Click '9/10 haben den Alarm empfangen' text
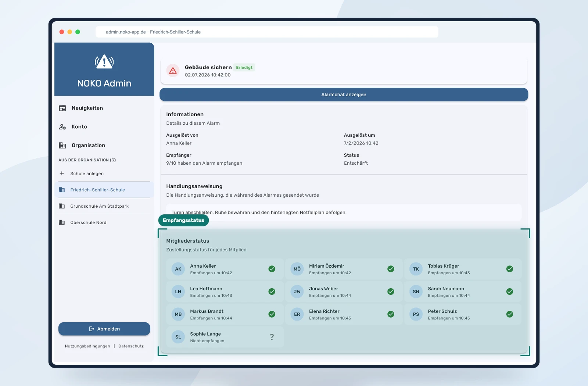The width and height of the screenshot is (588, 386). coord(204,163)
